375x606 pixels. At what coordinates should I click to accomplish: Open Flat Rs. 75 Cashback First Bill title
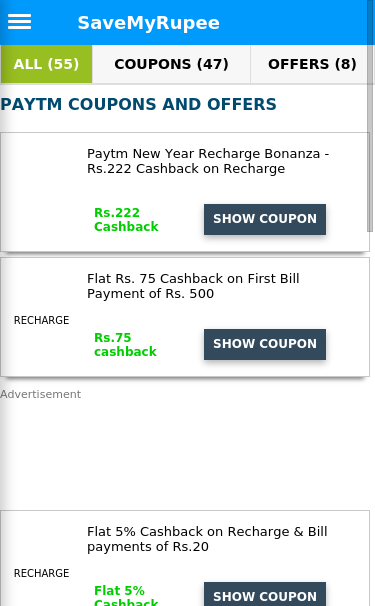[193, 286]
